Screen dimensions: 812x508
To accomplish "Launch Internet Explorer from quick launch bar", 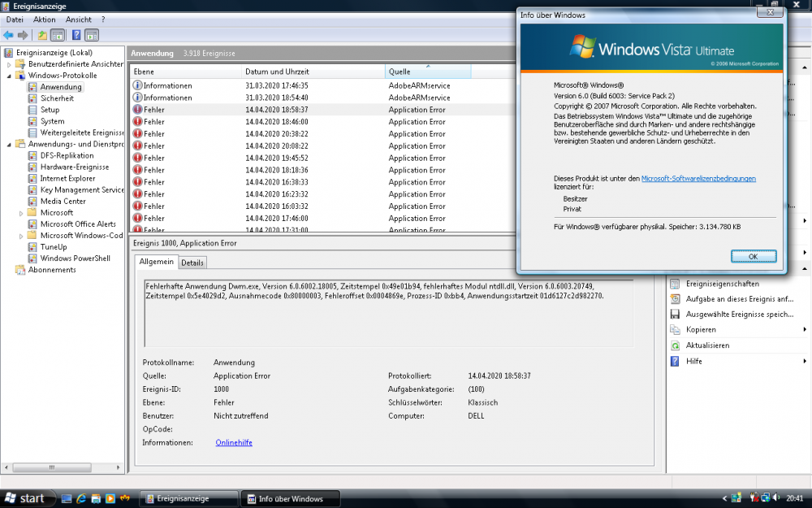I will pyautogui.click(x=81, y=498).
